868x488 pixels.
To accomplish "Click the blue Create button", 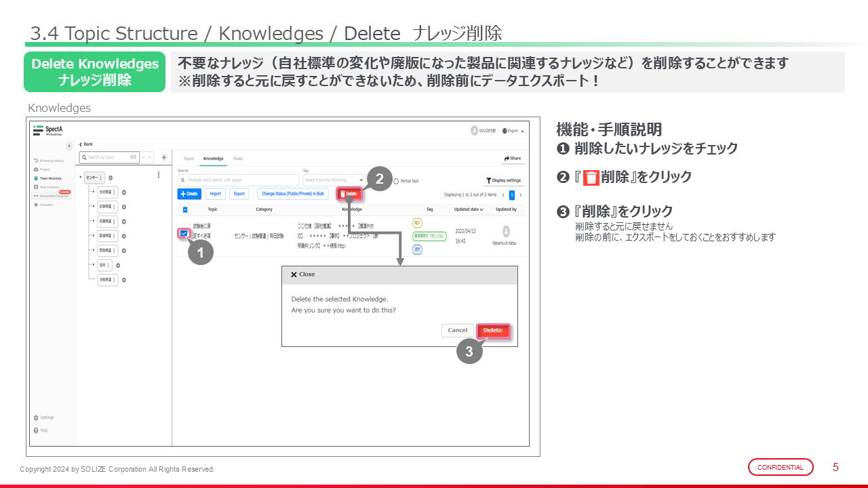I will 189,194.
